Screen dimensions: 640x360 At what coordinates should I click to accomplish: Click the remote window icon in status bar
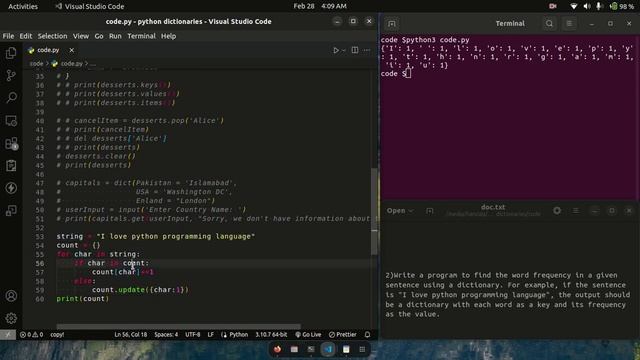8,334
